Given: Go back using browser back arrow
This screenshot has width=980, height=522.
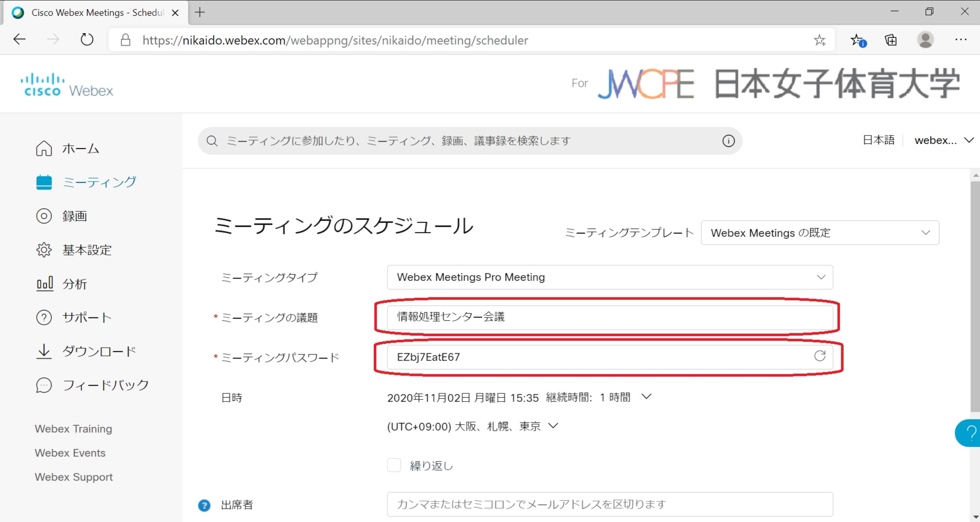Looking at the screenshot, I should coord(20,40).
